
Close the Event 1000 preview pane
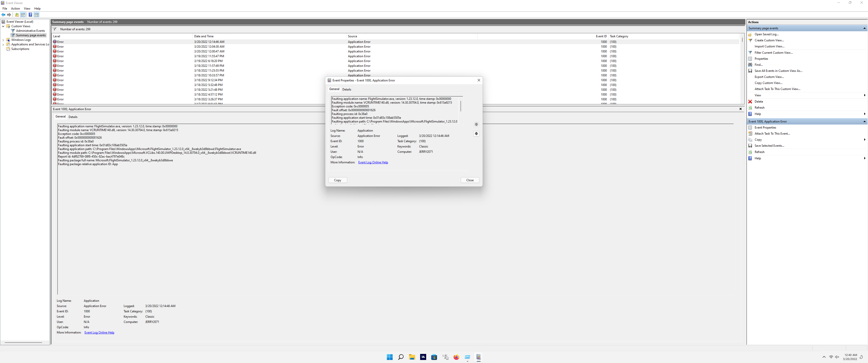740,109
